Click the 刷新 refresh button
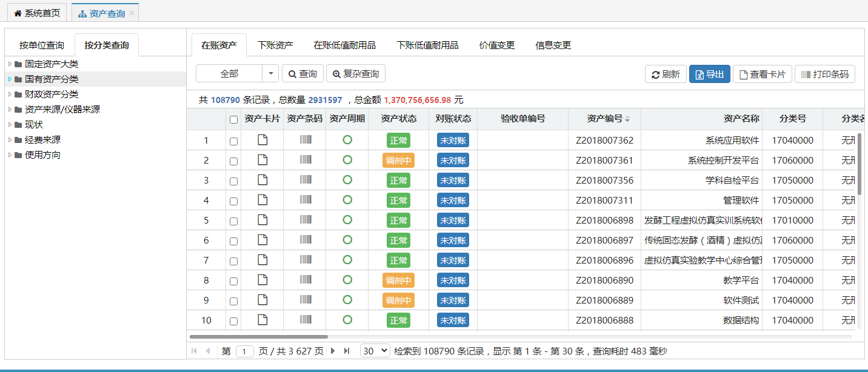This screenshot has width=868, height=372. pyautogui.click(x=666, y=75)
